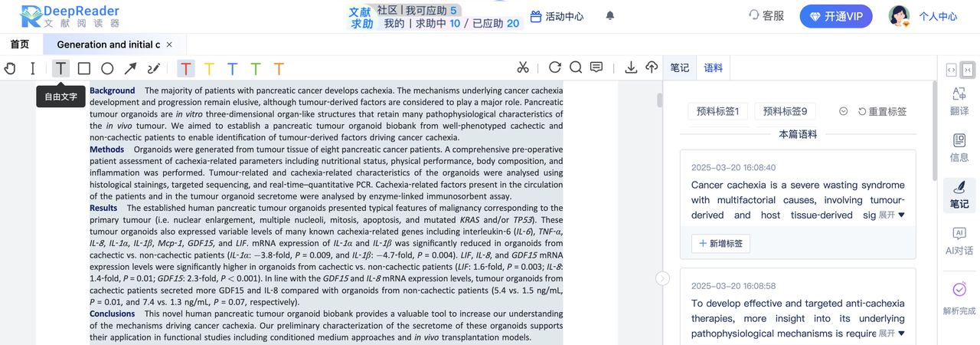Click the rotate refresh icon
This screenshot has width=980, height=345.
pyautogui.click(x=555, y=67)
